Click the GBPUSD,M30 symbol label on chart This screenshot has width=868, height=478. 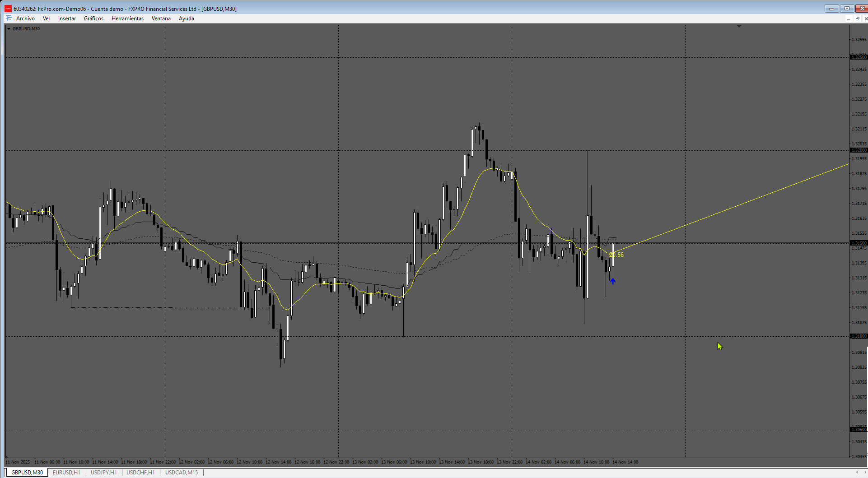(x=26, y=29)
